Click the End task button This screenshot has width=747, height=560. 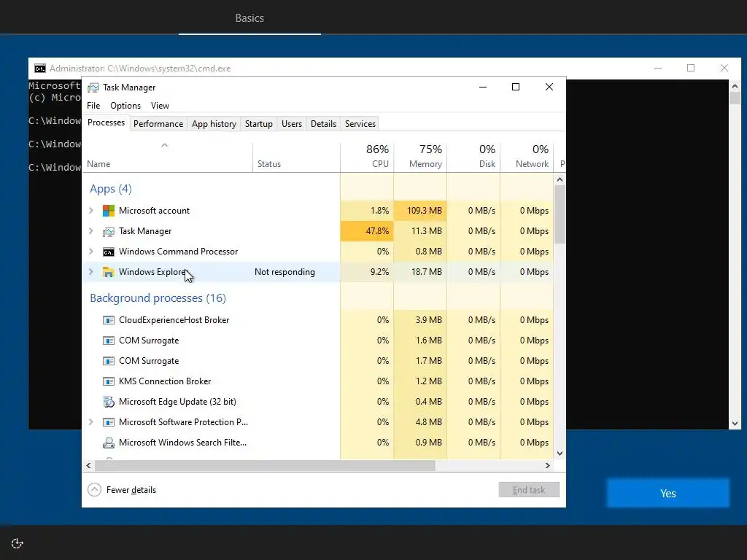pyautogui.click(x=529, y=490)
